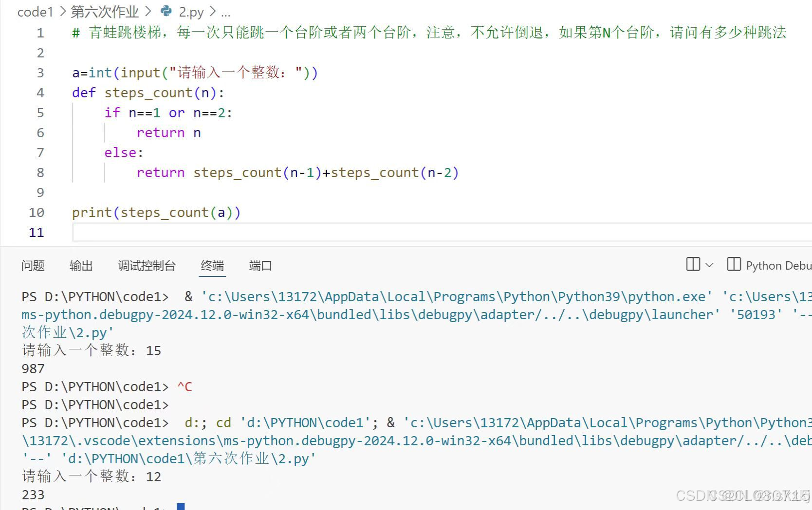Click the print(steps_count(a)) line

pyautogui.click(x=156, y=213)
